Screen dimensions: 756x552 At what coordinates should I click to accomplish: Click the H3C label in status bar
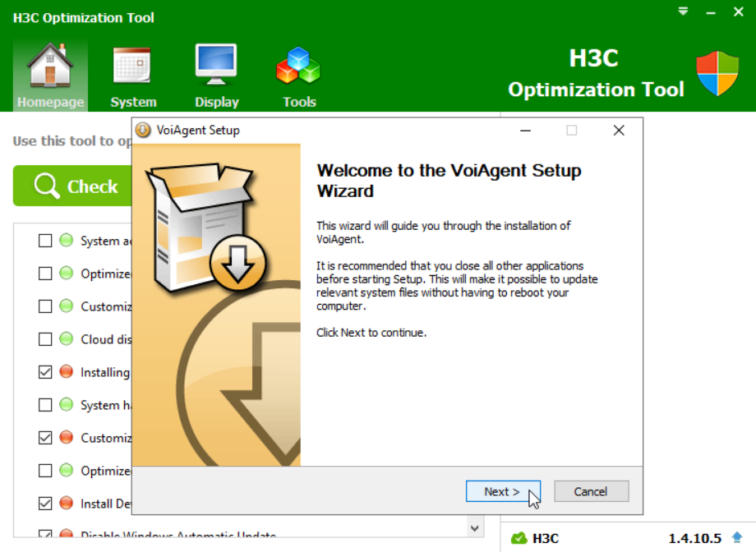click(546, 539)
